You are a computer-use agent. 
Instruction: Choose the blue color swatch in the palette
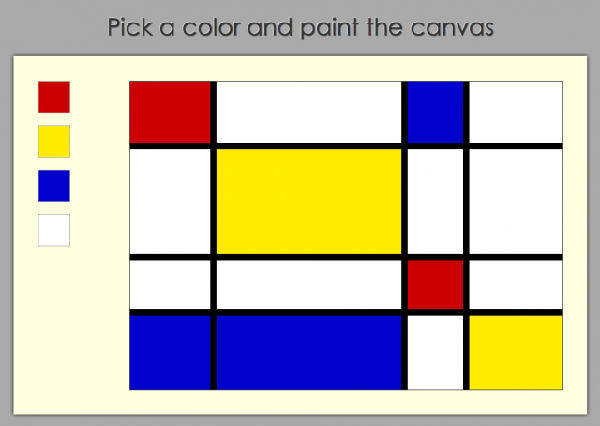tap(54, 186)
